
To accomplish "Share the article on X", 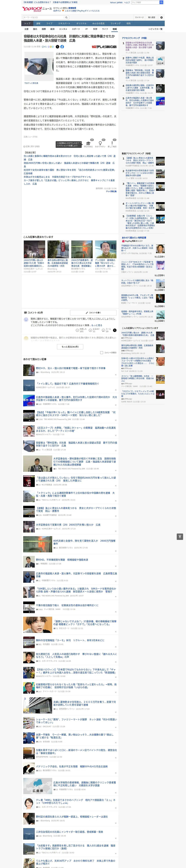I will (x=57, y=47).
